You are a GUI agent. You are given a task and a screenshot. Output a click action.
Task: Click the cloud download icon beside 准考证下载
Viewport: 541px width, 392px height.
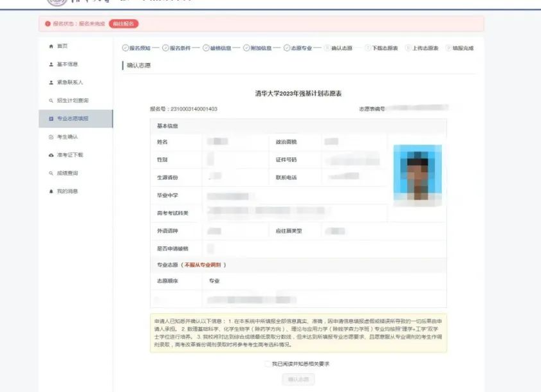click(51, 155)
